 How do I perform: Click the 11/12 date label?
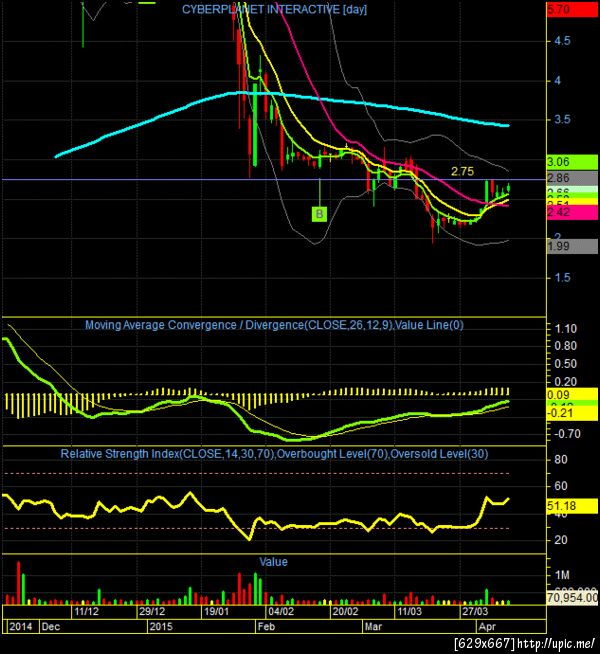(87, 612)
